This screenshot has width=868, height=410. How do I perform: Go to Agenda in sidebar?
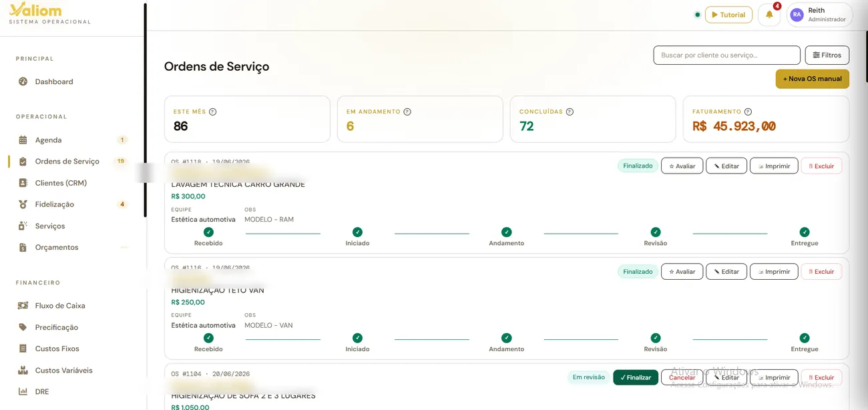[48, 140]
